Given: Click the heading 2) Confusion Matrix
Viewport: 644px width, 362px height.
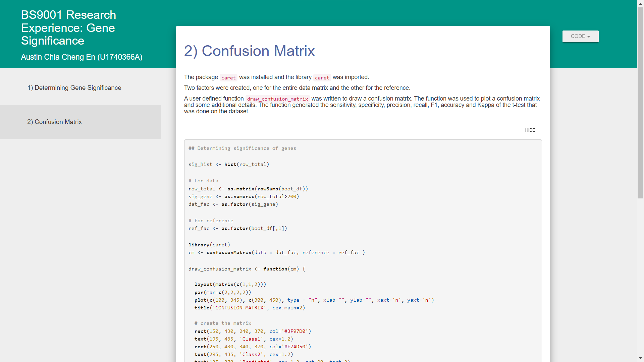Looking at the screenshot, I should pyautogui.click(x=249, y=51).
